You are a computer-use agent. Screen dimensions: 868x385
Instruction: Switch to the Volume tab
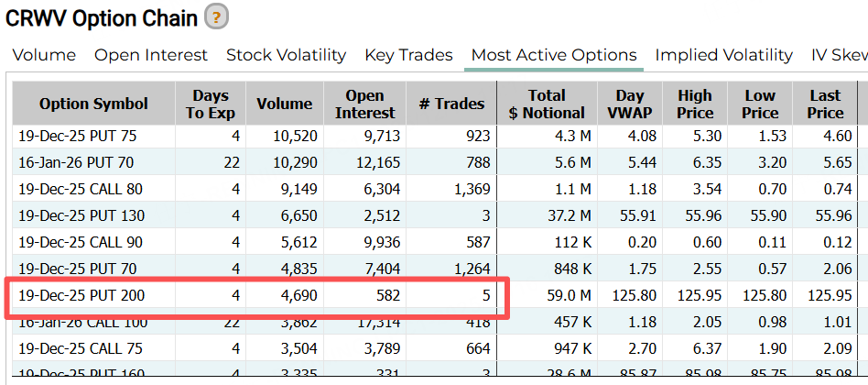(x=44, y=55)
